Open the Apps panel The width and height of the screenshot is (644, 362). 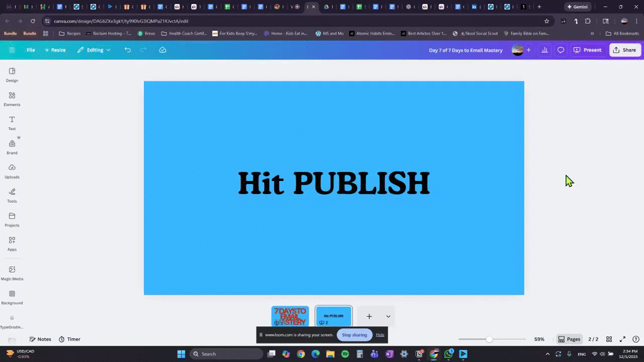click(11, 244)
